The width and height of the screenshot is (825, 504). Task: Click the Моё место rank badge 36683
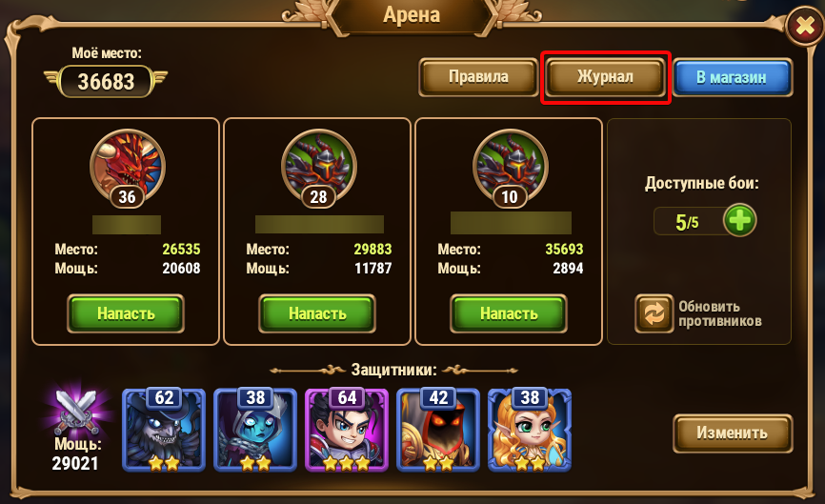coord(106,82)
